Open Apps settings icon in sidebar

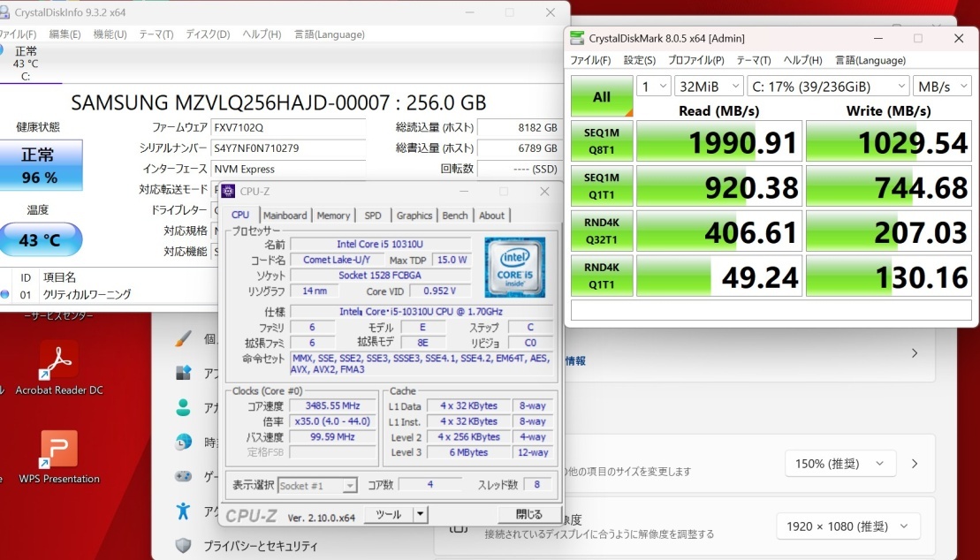click(x=183, y=373)
